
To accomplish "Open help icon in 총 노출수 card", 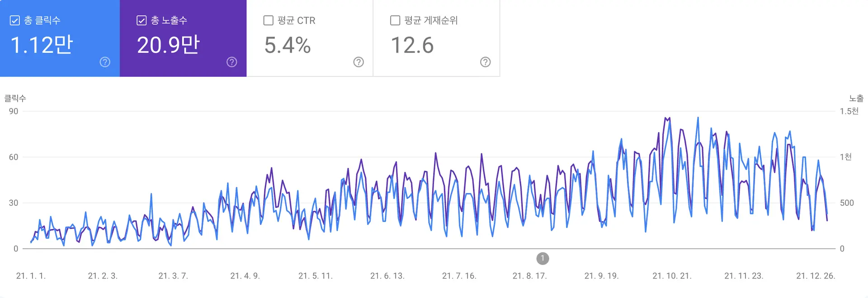I will click(x=232, y=62).
